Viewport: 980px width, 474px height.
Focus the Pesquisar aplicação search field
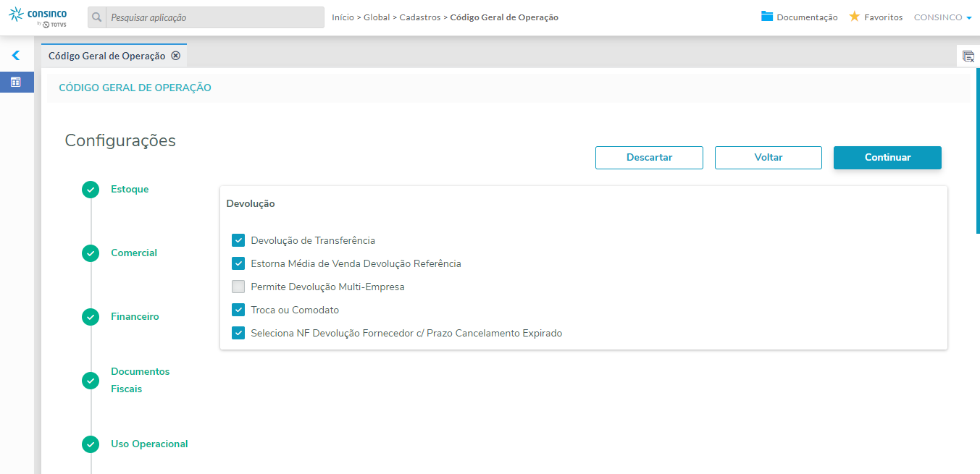tap(214, 17)
